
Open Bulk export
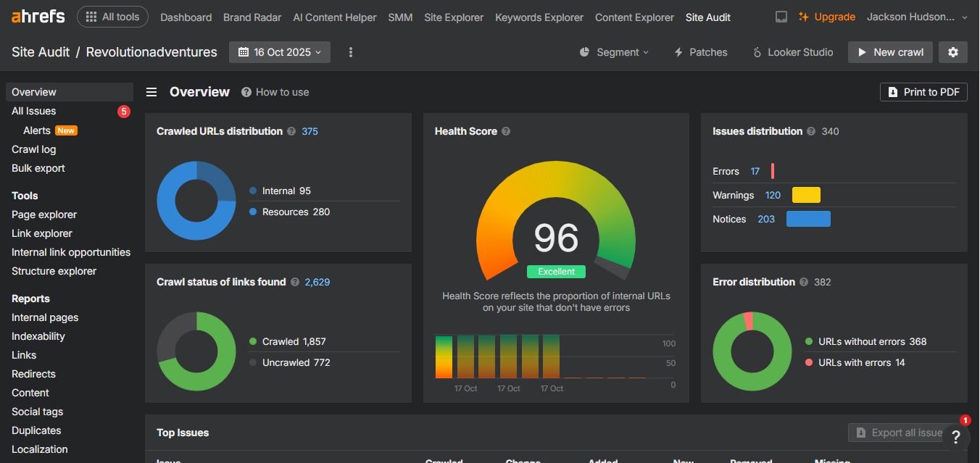(38, 168)
